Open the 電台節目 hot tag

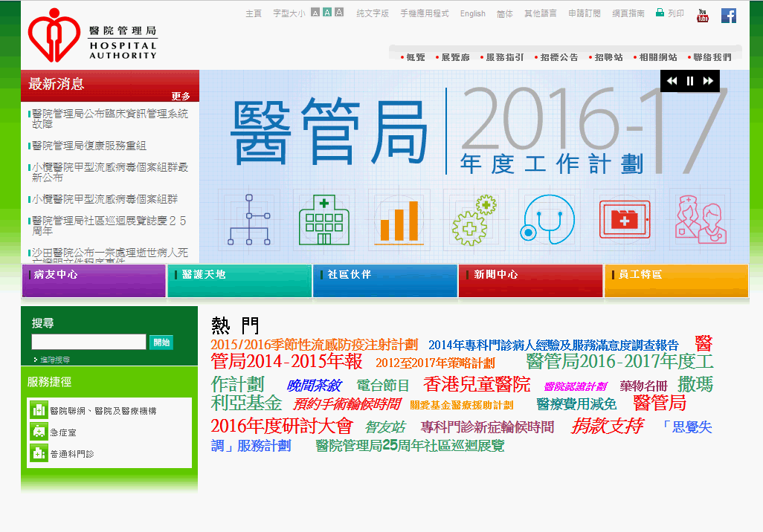(x=383, y=386)
